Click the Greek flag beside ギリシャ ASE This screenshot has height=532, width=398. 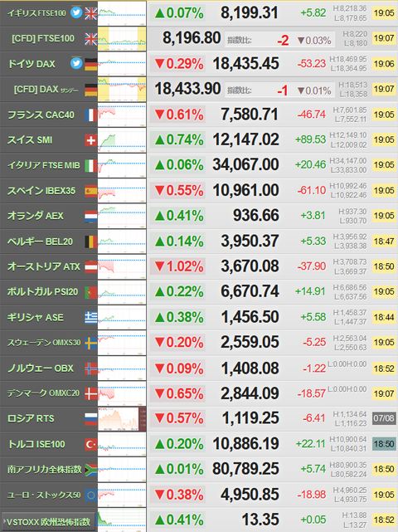tap(91, 317)
